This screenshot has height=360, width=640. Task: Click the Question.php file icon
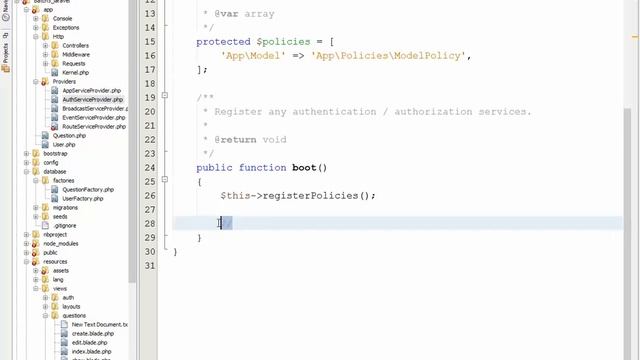(45, 136)
